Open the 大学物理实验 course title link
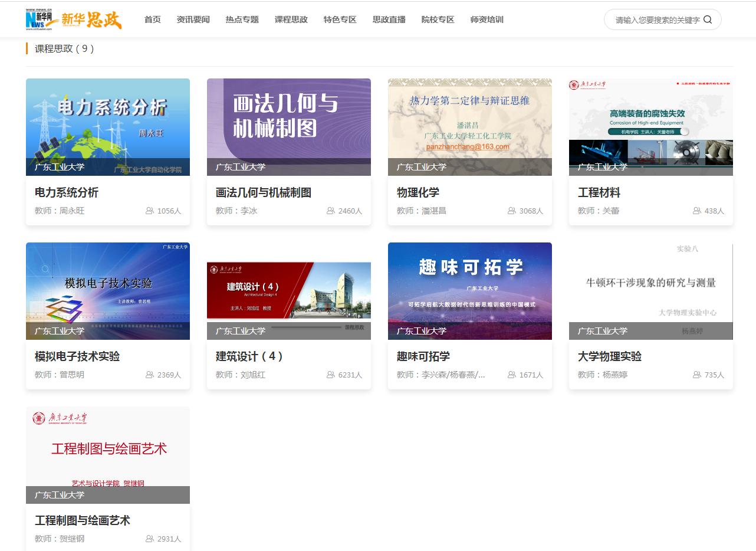The height and width of the screenshot is (551, 756). (610, 357)
